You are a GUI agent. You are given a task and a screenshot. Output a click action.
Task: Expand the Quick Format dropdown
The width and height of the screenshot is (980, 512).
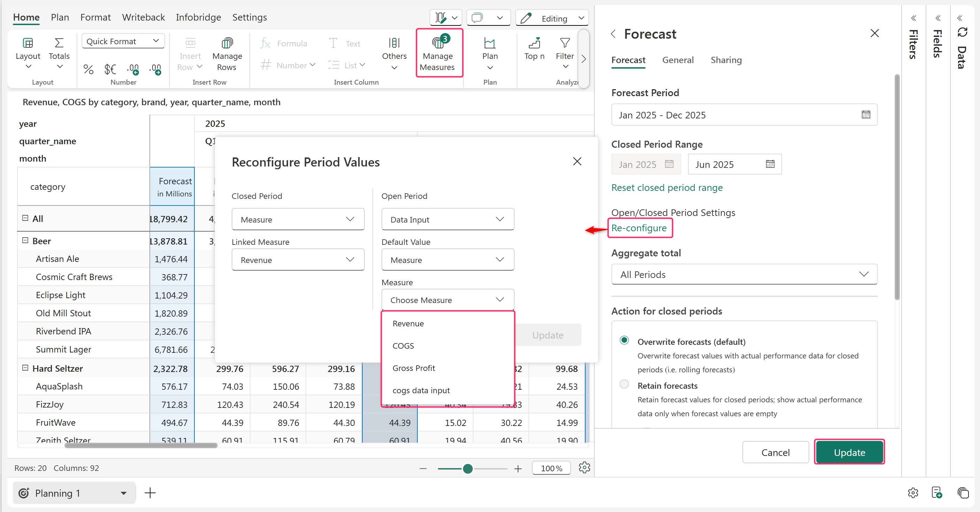tap(123, 41)
